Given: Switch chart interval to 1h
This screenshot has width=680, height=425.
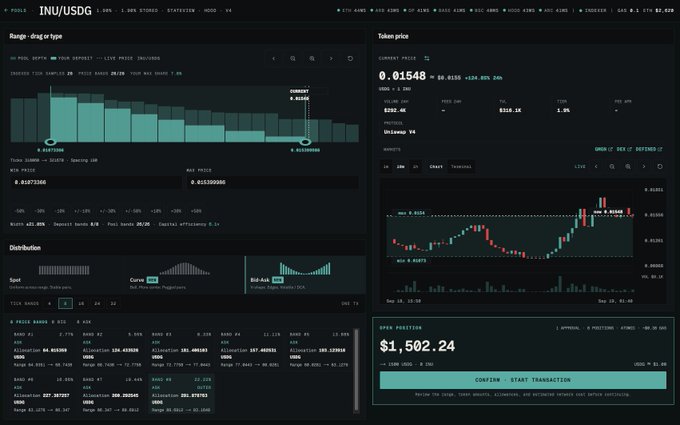Looking at the screenshot, I should (x=415, y=167).
